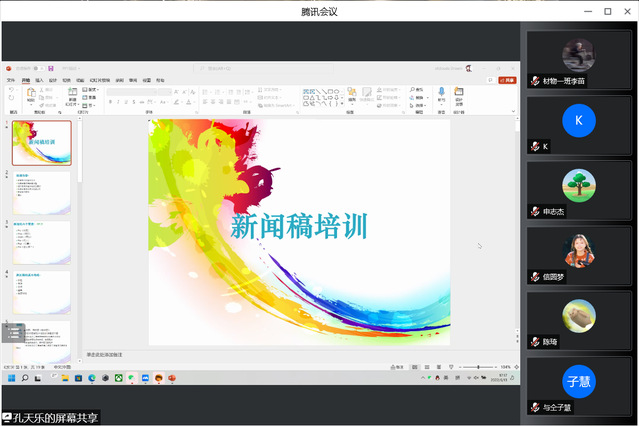Click the Windows Start button in the taskbar
This screenshot has width=639, height=426.
[11, 378]
